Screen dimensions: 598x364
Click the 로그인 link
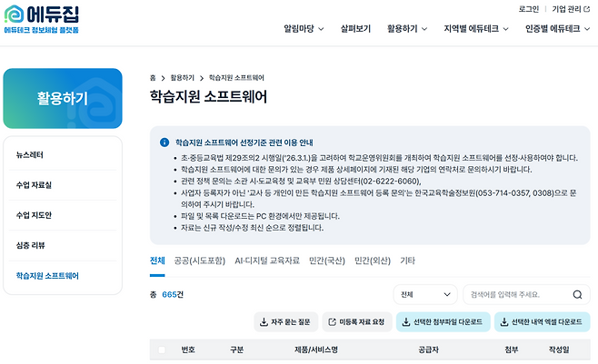529,9
